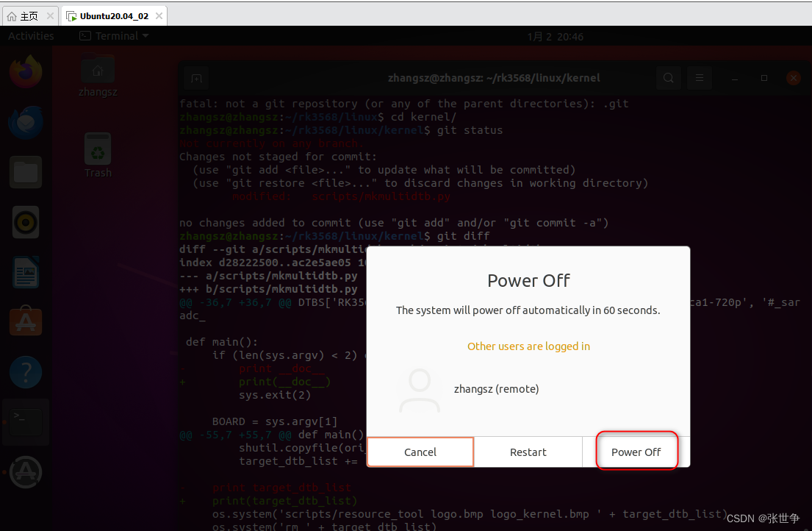Viewport: 812px width, 531px height.
Task: Open the Activities overview
Action: [x=31, y=36]
